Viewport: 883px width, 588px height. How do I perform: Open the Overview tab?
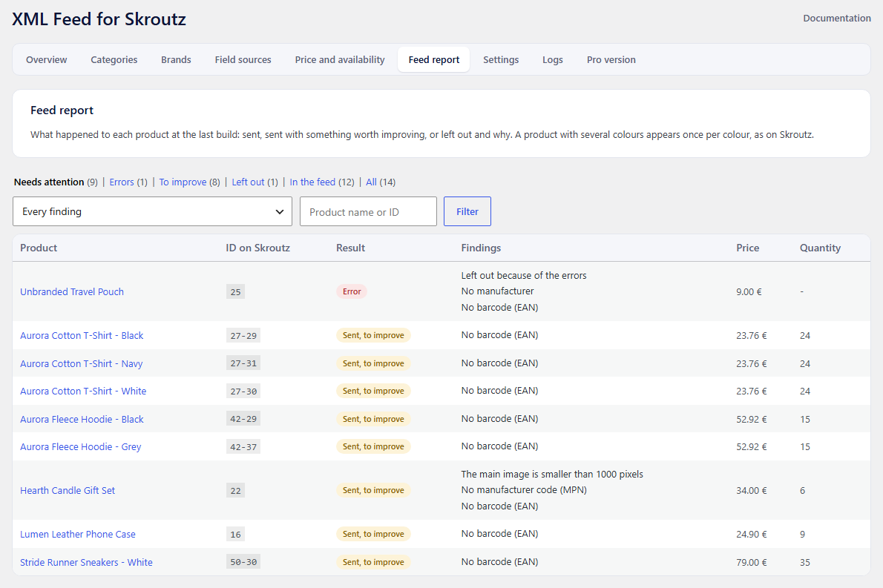46,59
